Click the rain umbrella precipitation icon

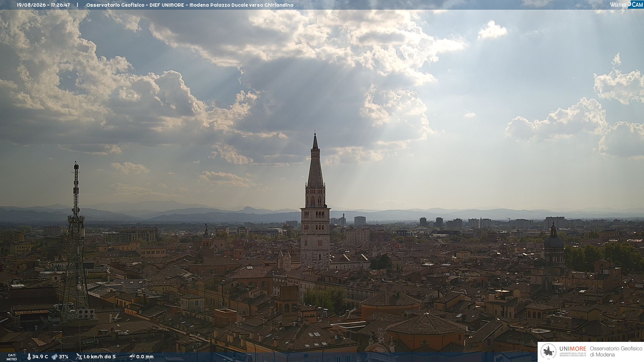(x=132, y=357)
